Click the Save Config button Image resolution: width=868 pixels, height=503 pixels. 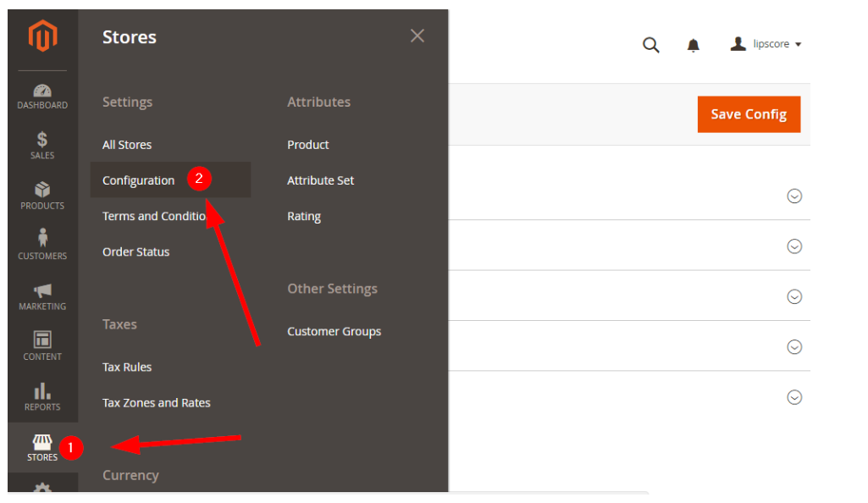749,114
